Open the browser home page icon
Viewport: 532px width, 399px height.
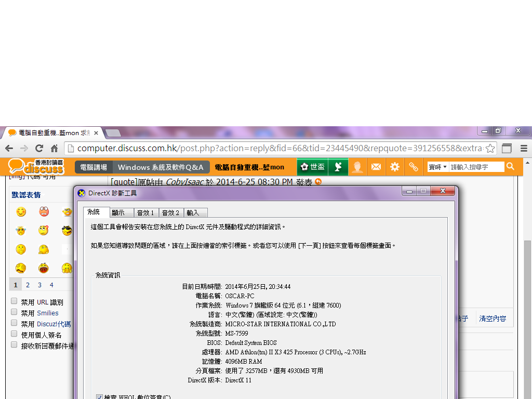(54, 148)
